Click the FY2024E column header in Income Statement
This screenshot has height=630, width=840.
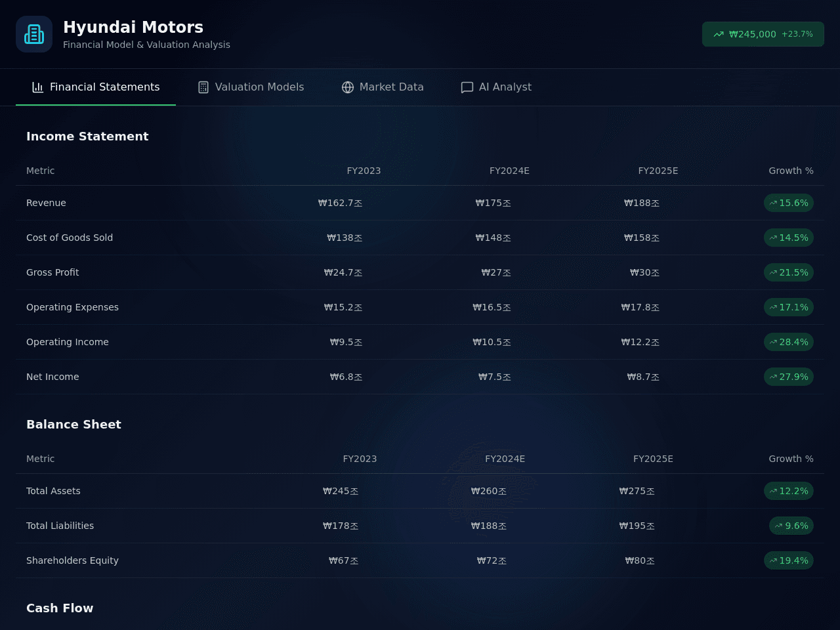coord(509,171)
